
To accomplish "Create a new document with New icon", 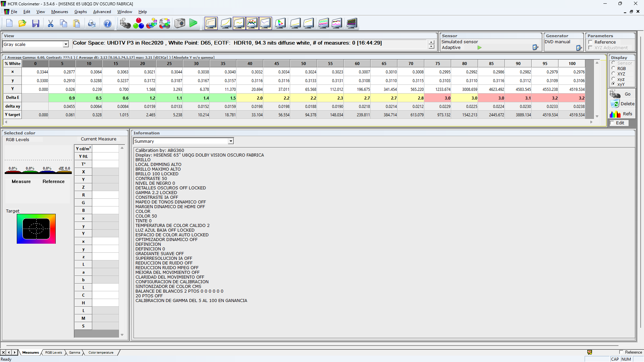I will pos(9,23).
